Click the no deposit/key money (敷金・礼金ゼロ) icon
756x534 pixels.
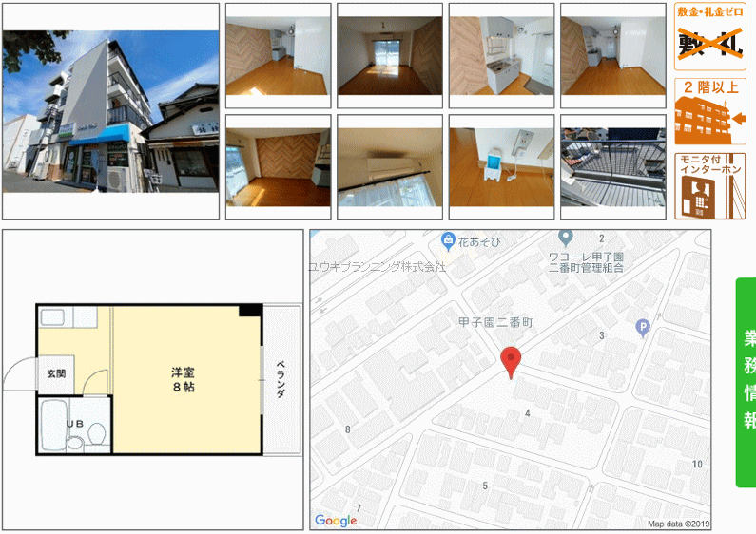pyautogui.click(x=709, y=37)
